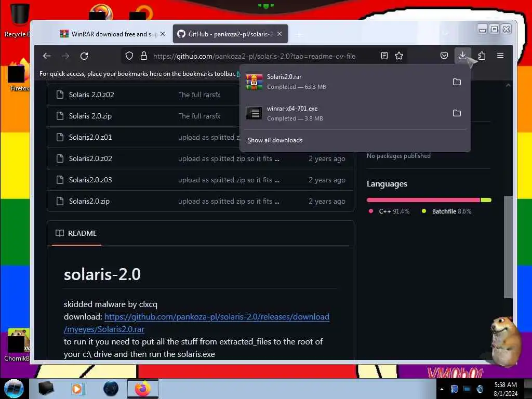This screenshot has height=399, width=532.
Task: Open the tracking protection shield icon
Action: pyautogui.click(x=129, y=56)
